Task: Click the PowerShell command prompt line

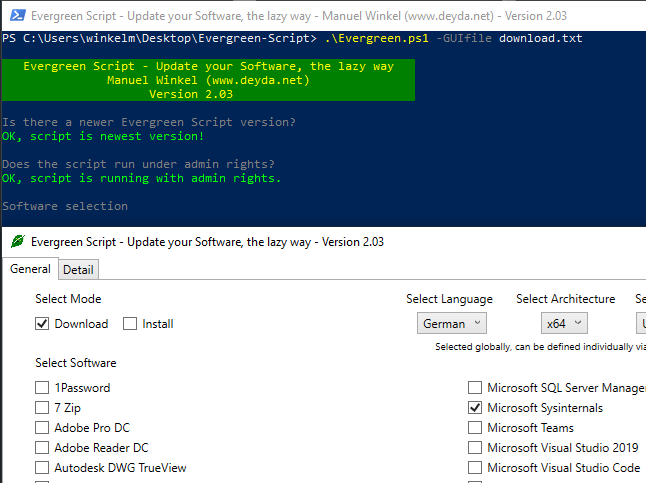Action: point(292,38)
